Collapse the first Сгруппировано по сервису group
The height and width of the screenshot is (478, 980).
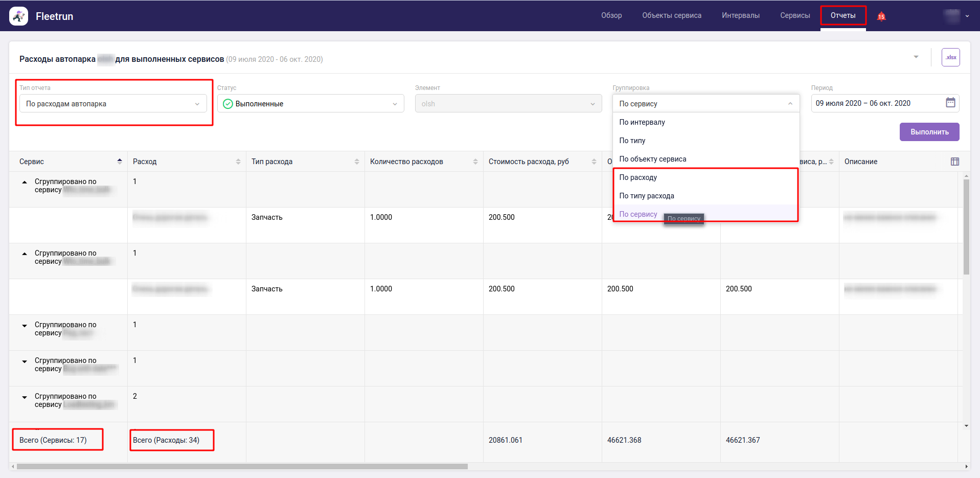coord(25,182)
